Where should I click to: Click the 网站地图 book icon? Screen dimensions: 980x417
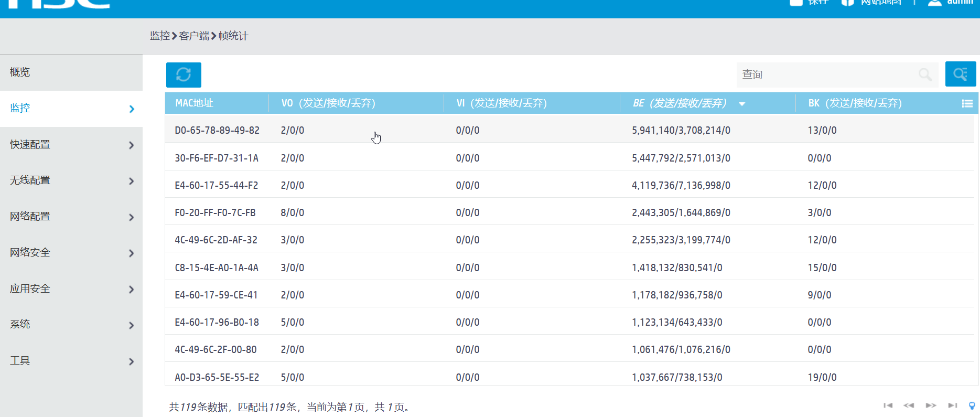847,3
